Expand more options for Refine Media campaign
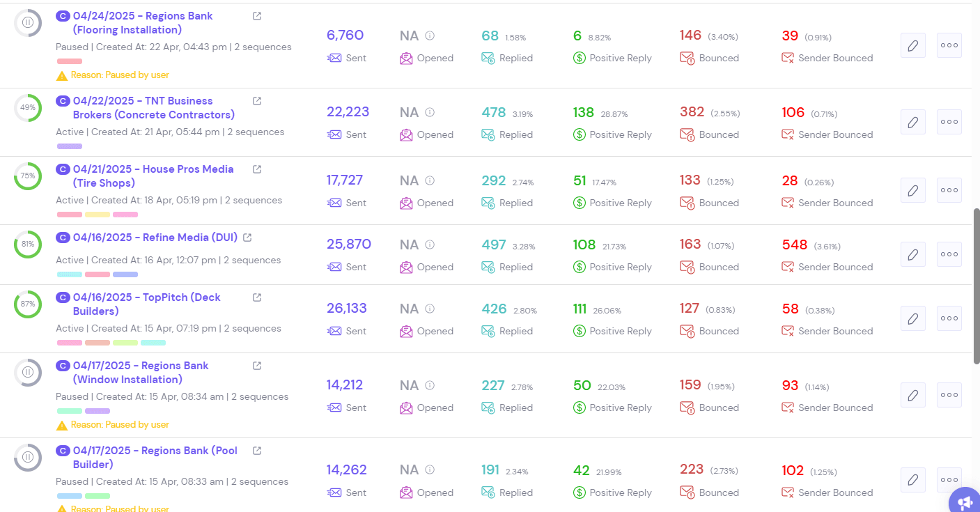The height and width of the screenshot is (512, 980). [949, 254]
